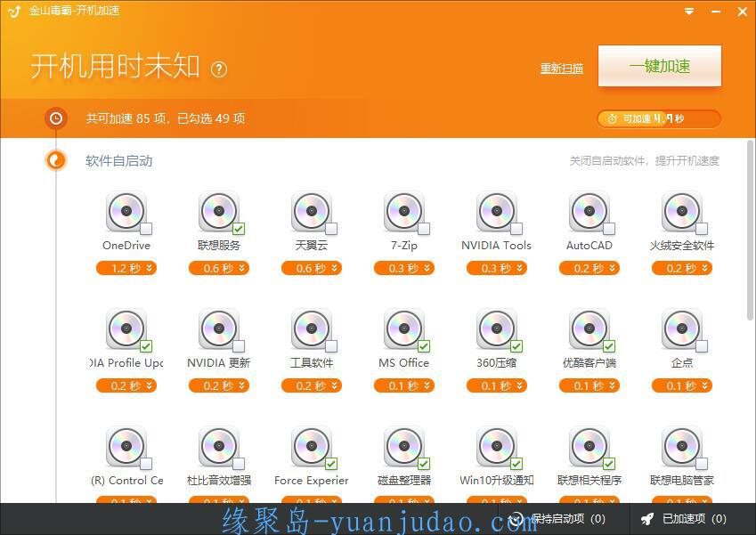Expand the 0.3 秒 dropdown under NVIDIA Tools

497,268
